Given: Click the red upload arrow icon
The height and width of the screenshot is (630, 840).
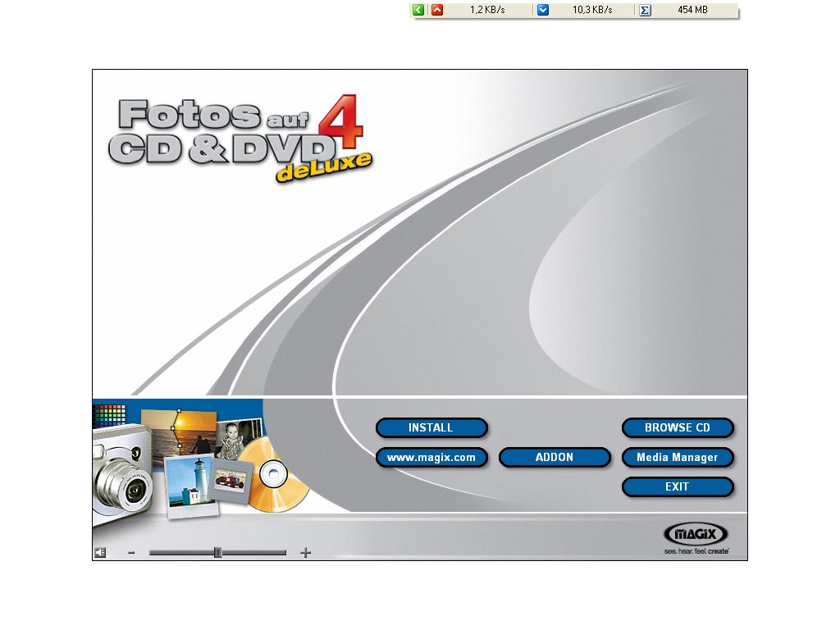Looking at the screenshot, I should (437, 10).
